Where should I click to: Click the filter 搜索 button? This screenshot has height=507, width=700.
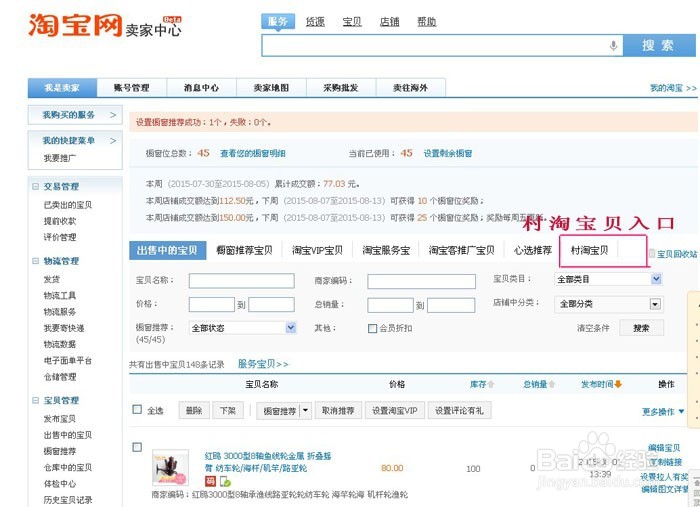click(x=642, y=328)
